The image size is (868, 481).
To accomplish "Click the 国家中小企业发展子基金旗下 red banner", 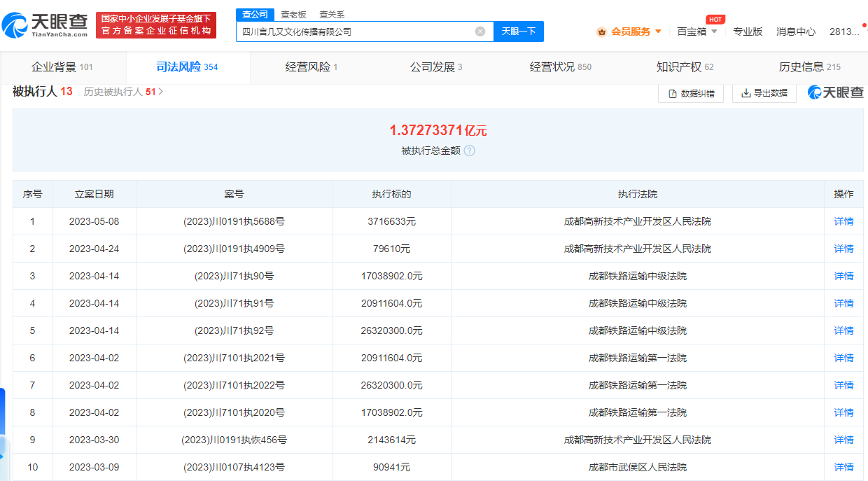I will click(x=156, y=25).
